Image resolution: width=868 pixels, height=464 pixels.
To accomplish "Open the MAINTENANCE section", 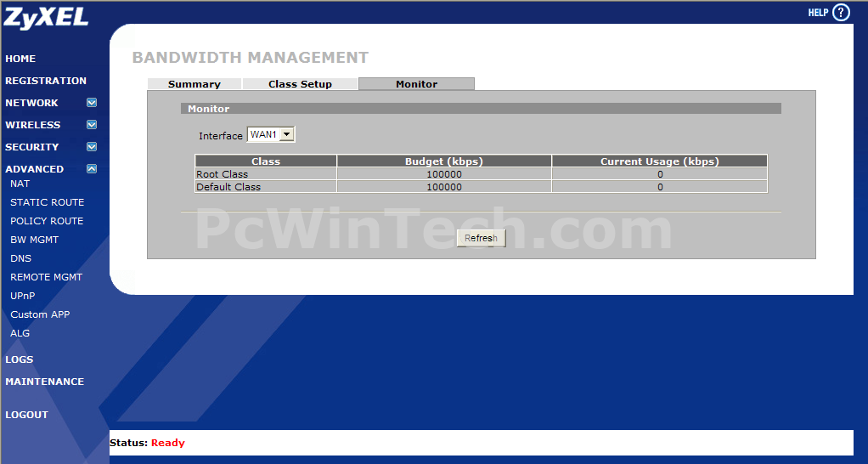I will [x=45, y=382].
